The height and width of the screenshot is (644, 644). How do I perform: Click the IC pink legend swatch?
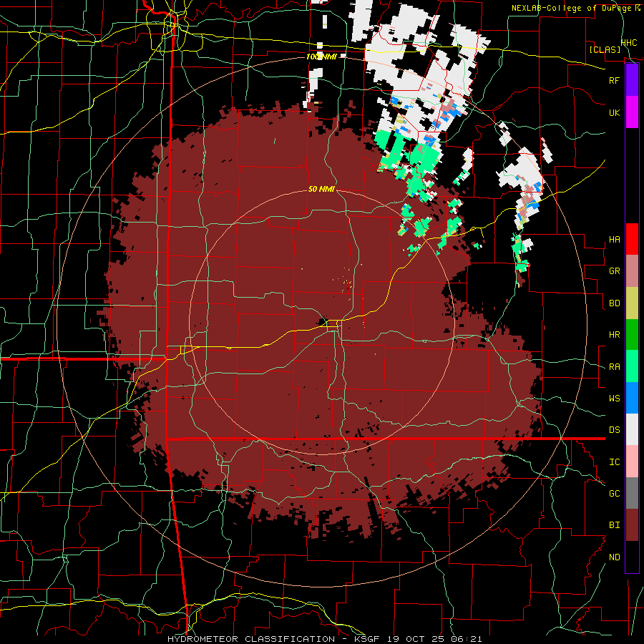click(632, 462)
